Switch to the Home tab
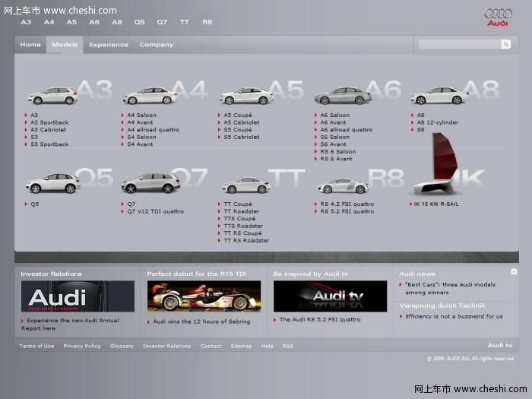Viewport: 532px width, 399px height. (30, 44)
